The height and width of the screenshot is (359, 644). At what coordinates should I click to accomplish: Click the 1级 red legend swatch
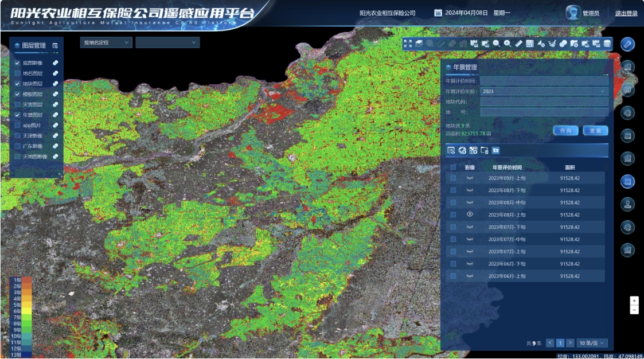[x=27, y=280]
